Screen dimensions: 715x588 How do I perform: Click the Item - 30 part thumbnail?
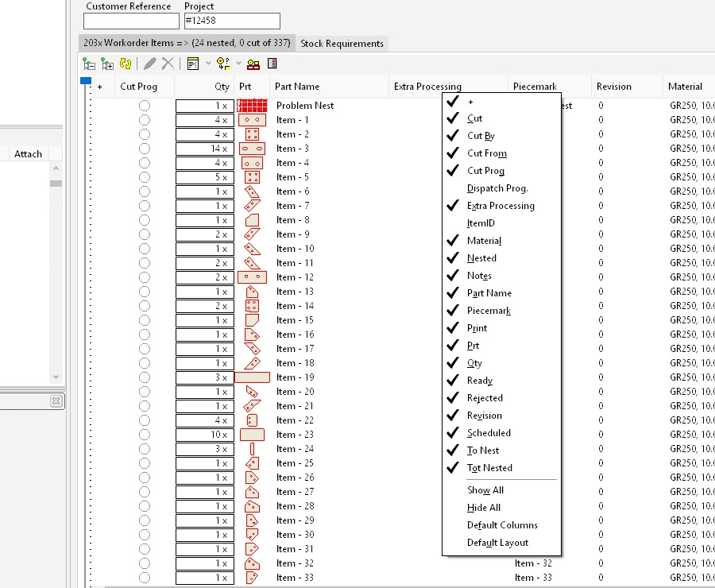[252, 535]
